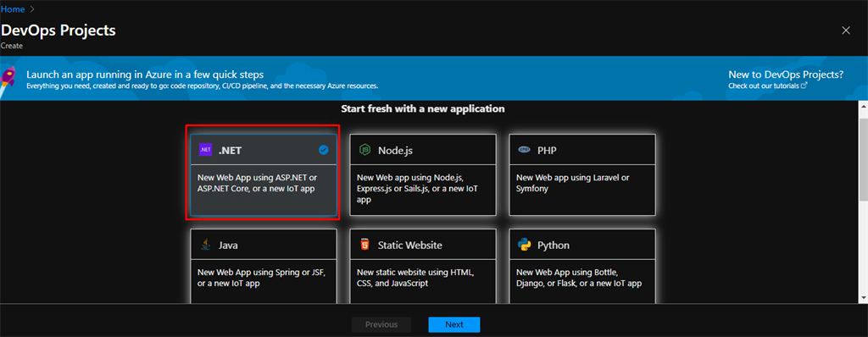Click the external link icon beside tutorials

tap(804, 86)
